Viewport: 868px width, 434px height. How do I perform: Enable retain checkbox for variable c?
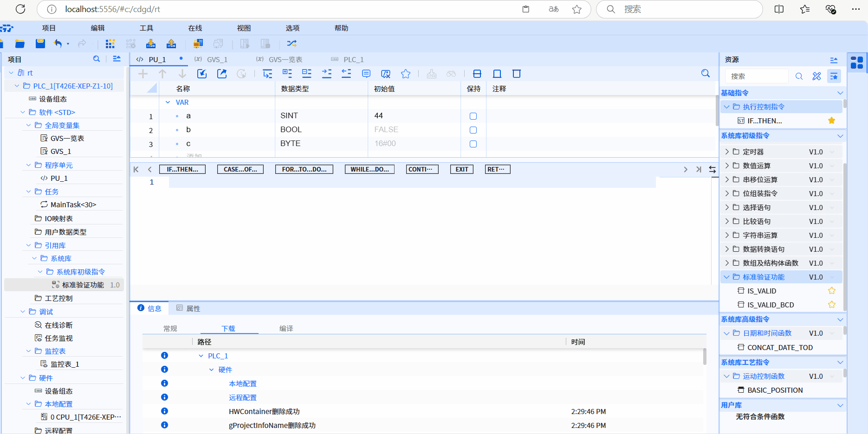473,144
